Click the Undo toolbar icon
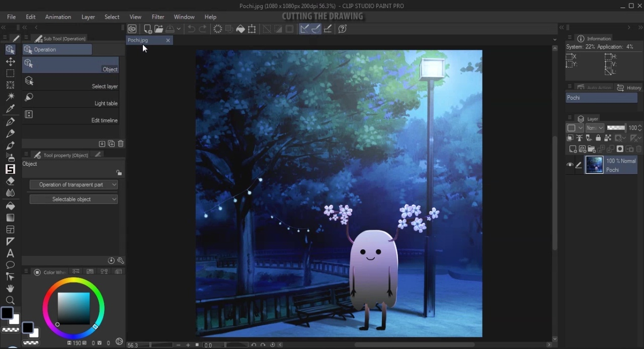This screenshot has width=644, height=349. 191,29
